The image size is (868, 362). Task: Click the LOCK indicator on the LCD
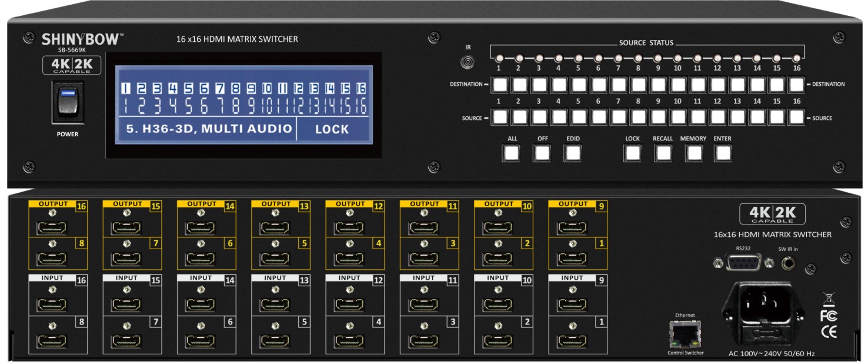(332, 129)
